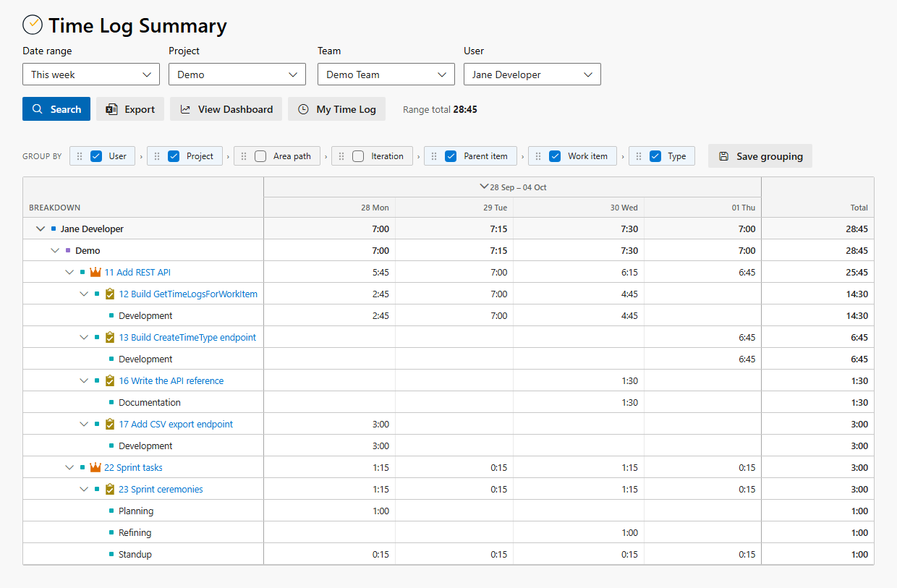Enable the Area path grouping checkbox
897x588 pixels.
point(260,156)
